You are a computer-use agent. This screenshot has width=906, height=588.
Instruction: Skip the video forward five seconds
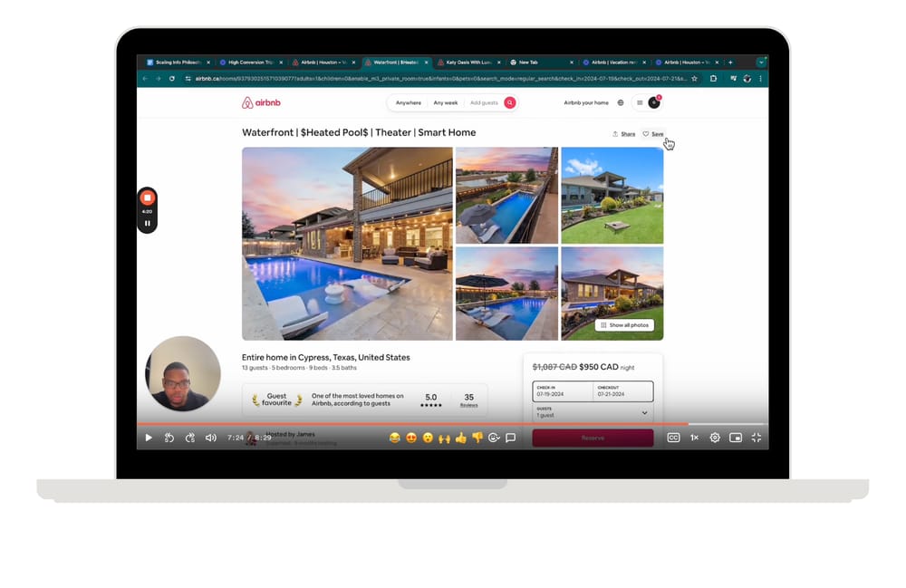[190, 438]
